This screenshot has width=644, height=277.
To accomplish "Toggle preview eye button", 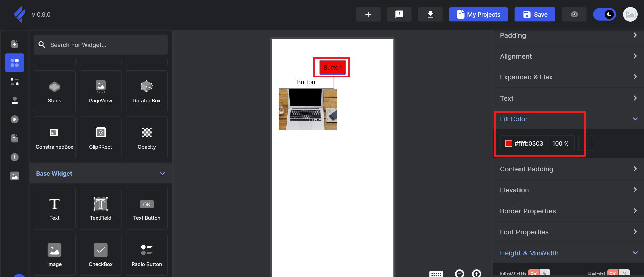I will (x=574, y=14).
